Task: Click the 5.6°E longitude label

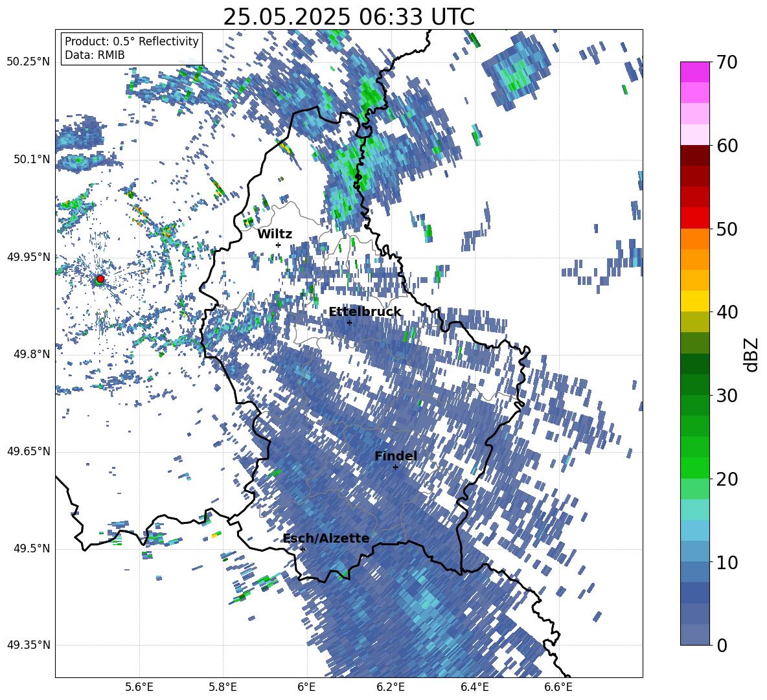Action: pos(139,687)
